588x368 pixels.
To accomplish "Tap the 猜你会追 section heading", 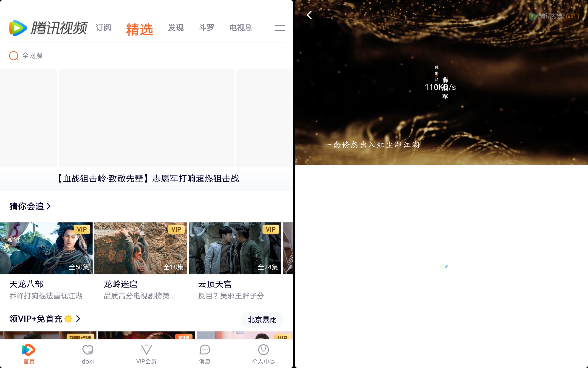I will 26,206.
